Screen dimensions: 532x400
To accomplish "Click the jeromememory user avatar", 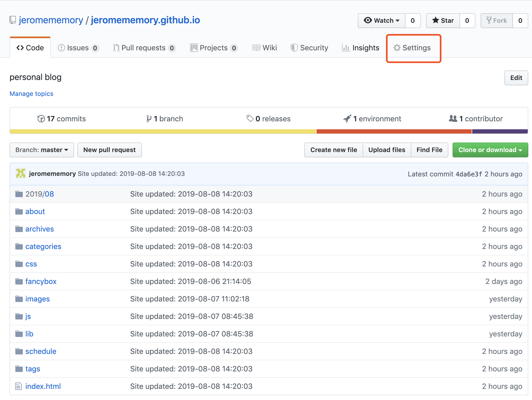I will tap(21, 174).
